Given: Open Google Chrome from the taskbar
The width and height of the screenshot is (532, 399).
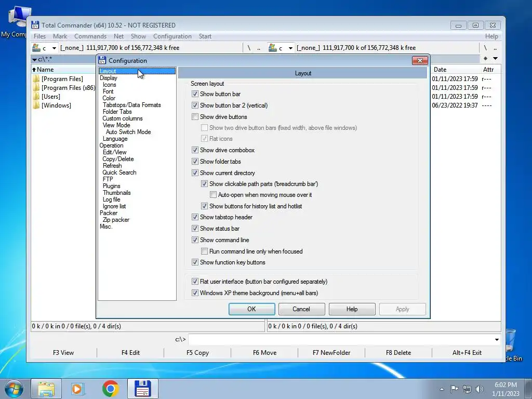Looking at the screenshot, I should [110, 389].
